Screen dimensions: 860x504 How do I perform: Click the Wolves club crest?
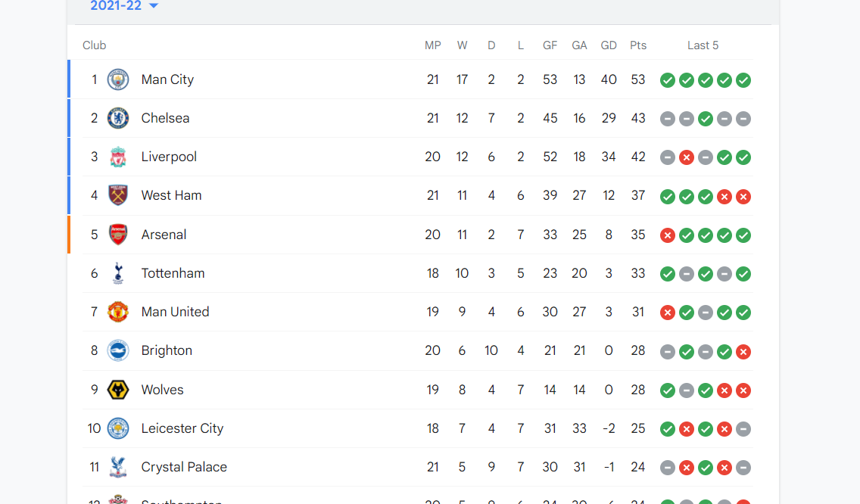[118, 390]
